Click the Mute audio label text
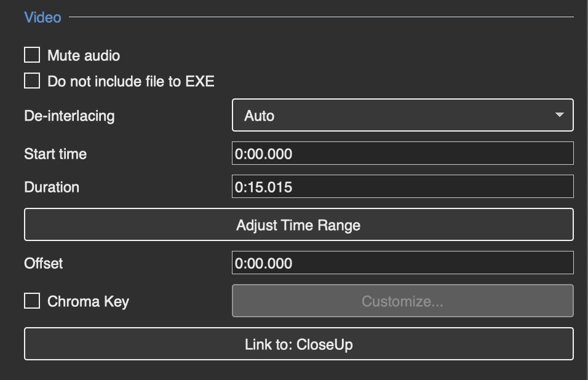 (84, 55)
